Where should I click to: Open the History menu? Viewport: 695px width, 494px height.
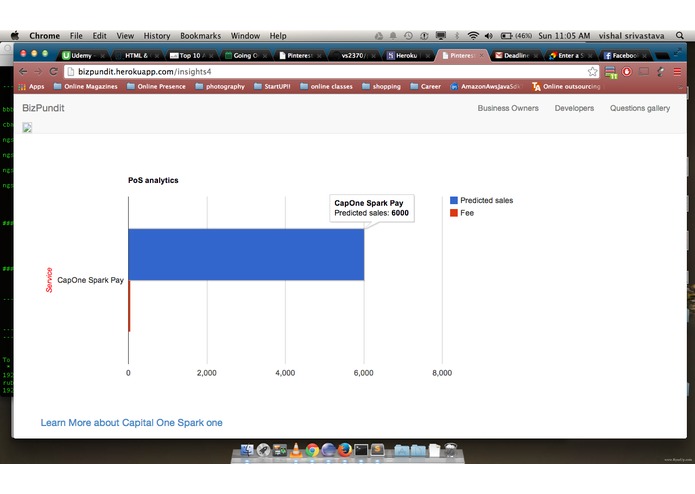pos(156,36)
